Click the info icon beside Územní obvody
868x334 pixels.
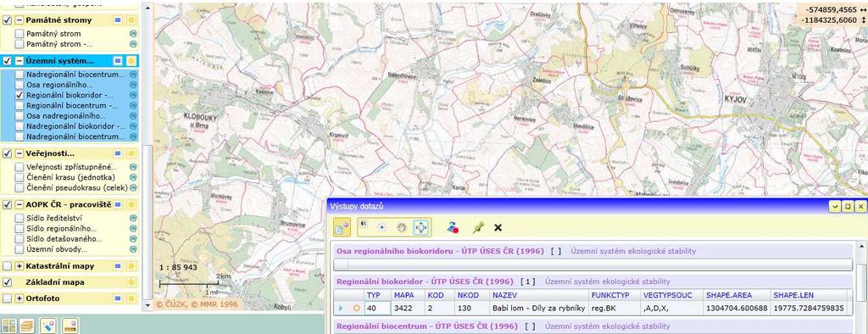[133, 249]
